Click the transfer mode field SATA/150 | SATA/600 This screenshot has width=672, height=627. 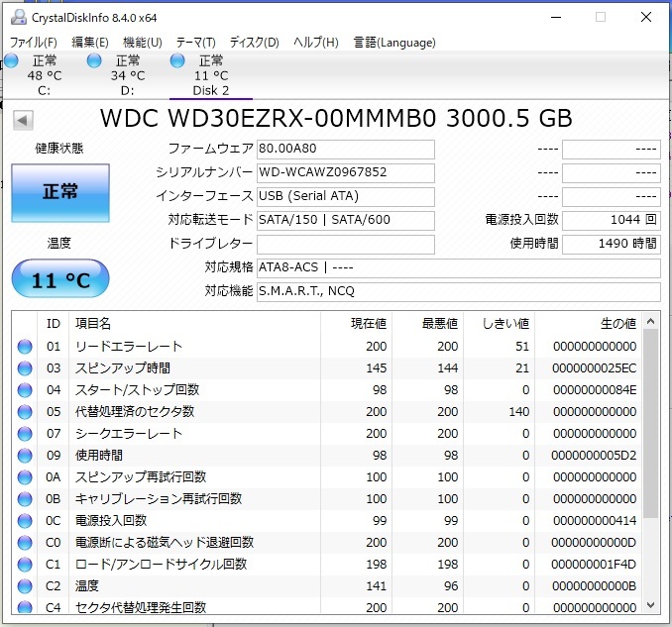(x=346, y=220)
